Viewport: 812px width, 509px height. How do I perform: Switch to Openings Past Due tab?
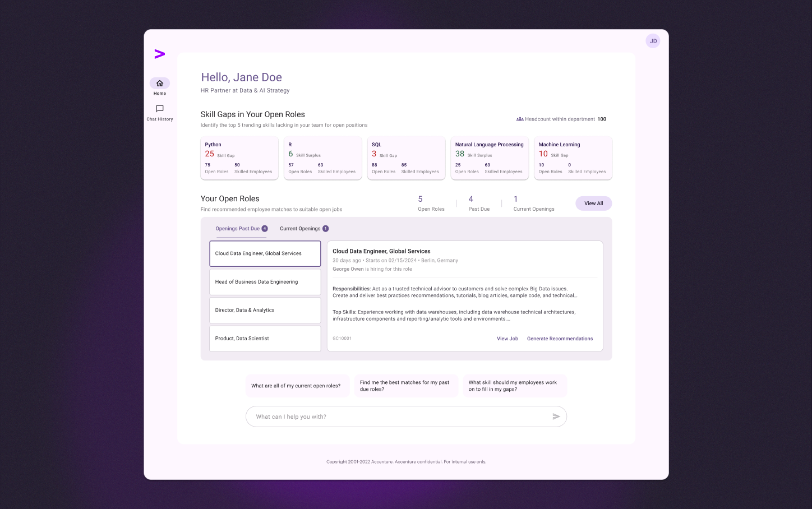(x=242, y=229)
